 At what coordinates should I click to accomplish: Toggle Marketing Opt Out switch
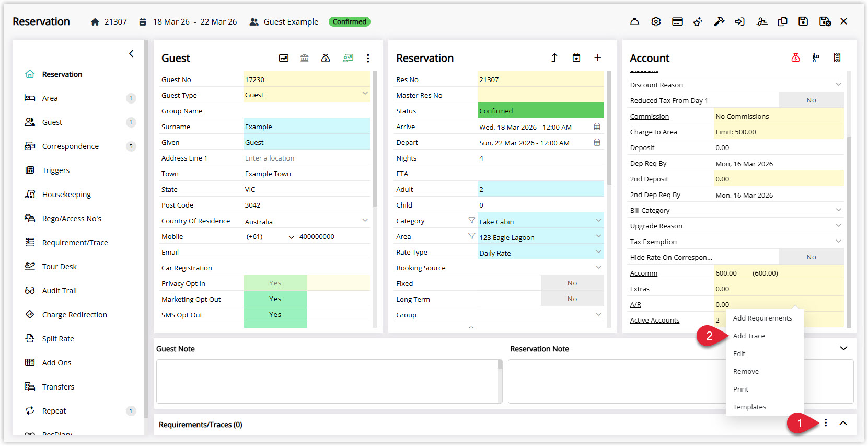tap(275, 299)
